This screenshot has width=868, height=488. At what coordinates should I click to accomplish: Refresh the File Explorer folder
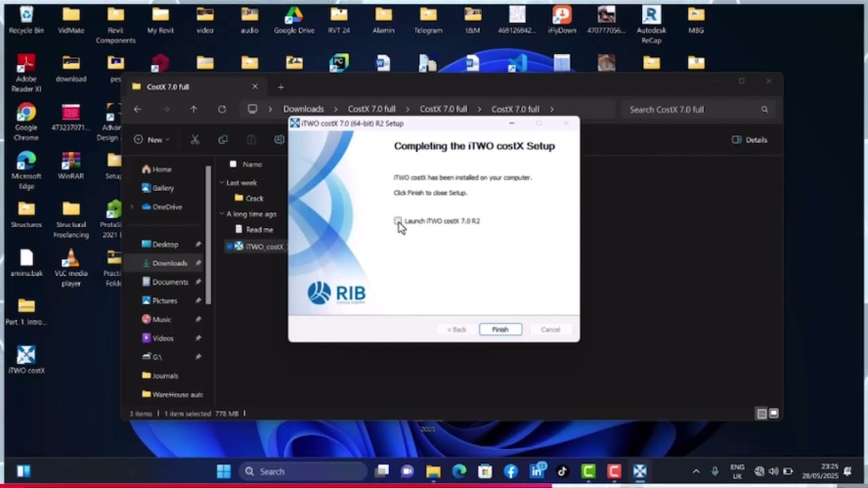pyautogui.click(x=222, y=109)
